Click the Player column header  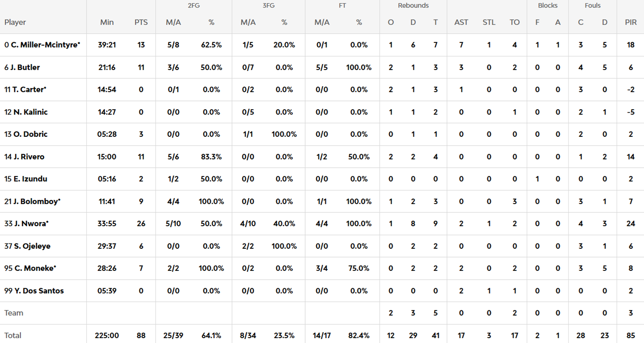coord(15,22)
